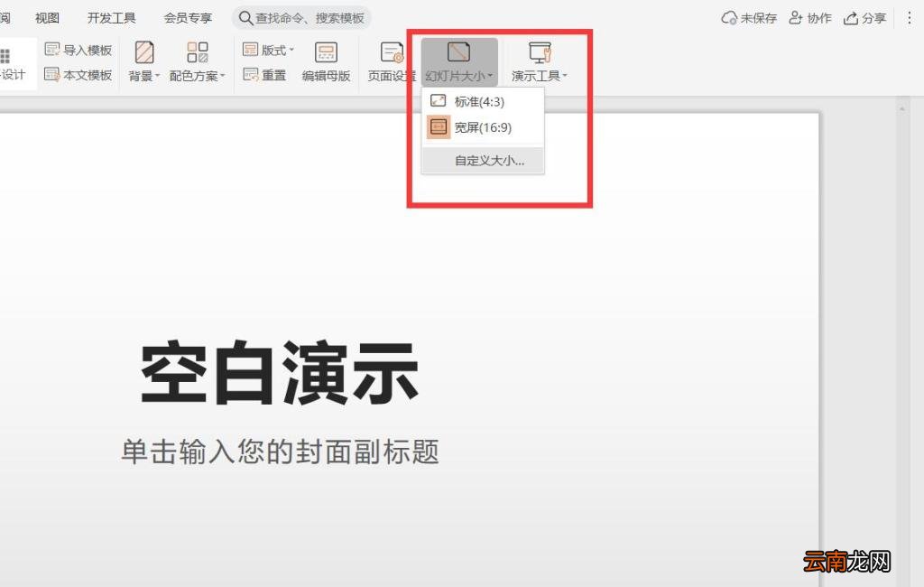Click the 编辑母版 edit master icon

[x=326, y=51]
